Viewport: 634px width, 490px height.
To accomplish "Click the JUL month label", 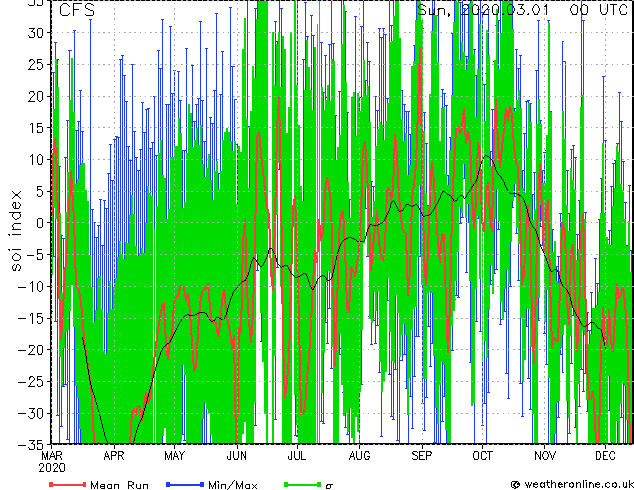I will (297, 456).
